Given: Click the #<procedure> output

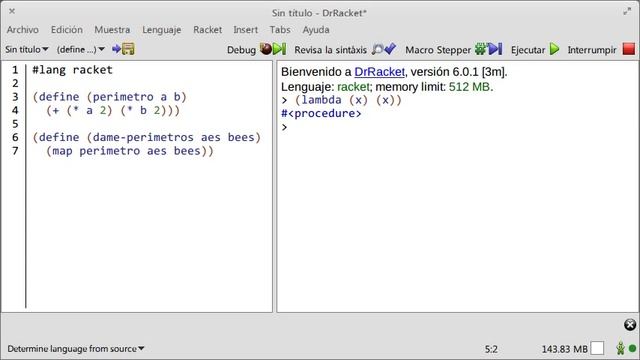Looking at the screenshot, I should point(321,113).
